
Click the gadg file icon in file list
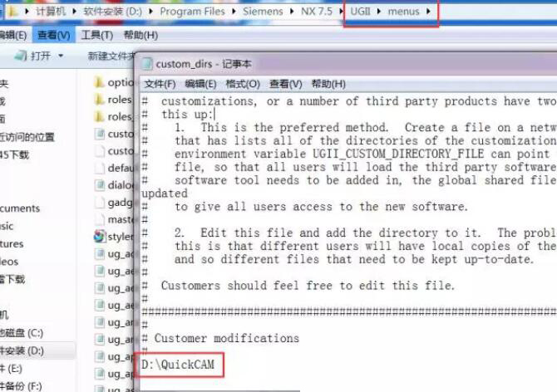(x=100, y=203)
